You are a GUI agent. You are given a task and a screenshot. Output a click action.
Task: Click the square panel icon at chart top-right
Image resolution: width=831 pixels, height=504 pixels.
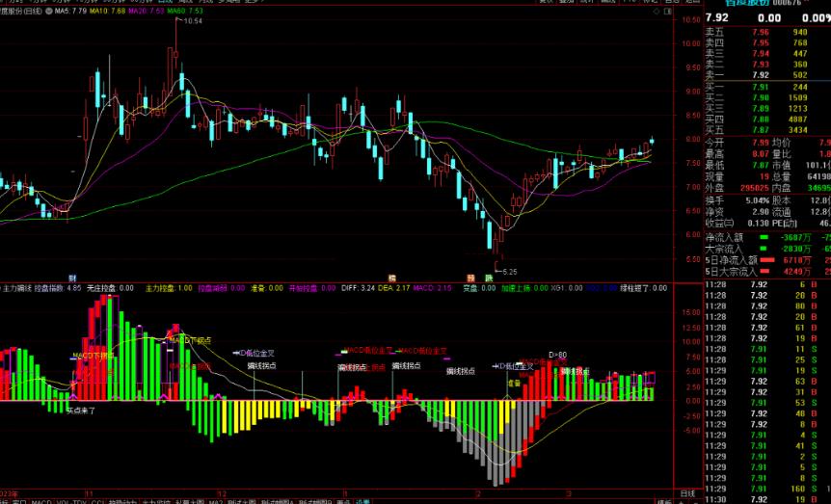click(668, 11)
